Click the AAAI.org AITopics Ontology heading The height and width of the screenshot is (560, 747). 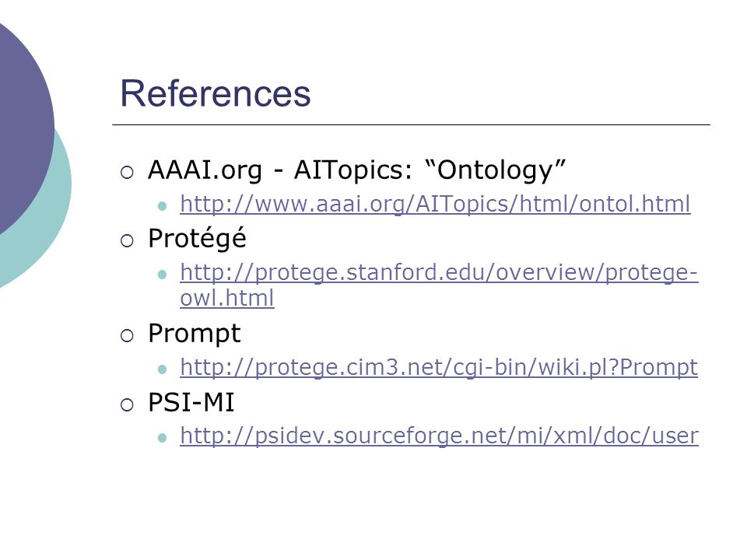pyautogui.click(x=357, y=170)
